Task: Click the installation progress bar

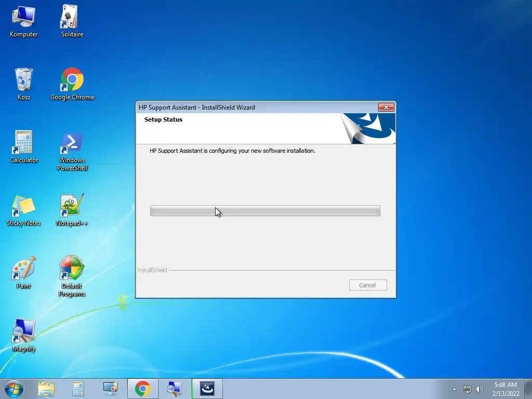Action: click(265, 211)
